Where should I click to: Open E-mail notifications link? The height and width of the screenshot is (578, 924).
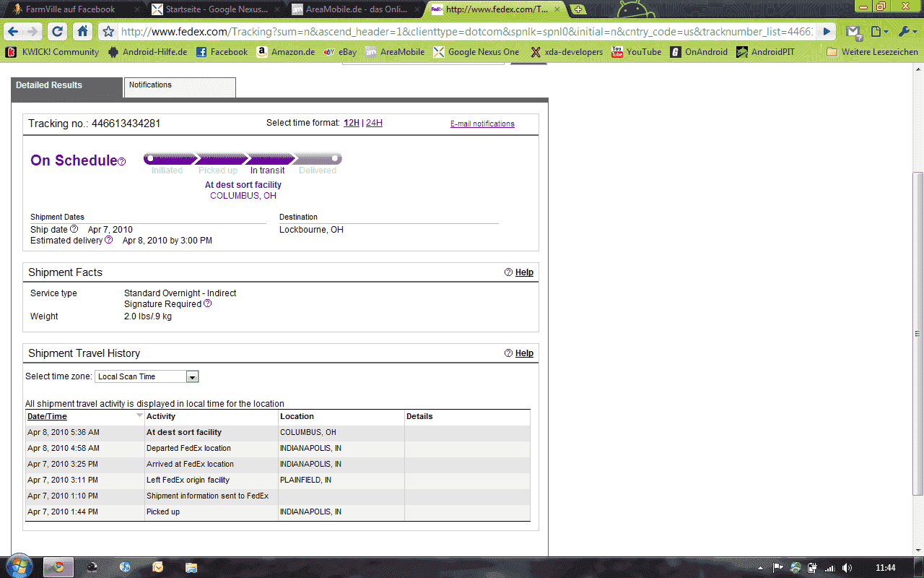[x=482, y=124]
